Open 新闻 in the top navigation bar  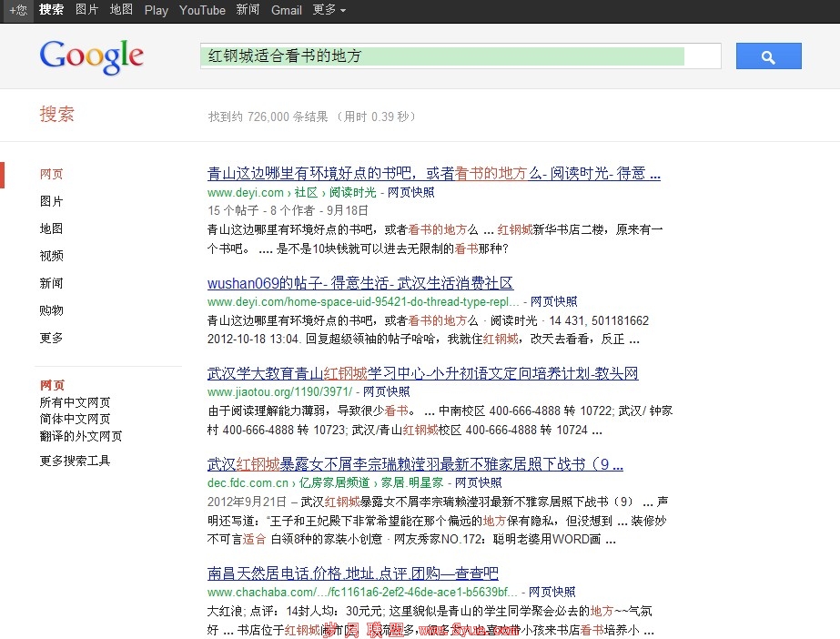248,10
